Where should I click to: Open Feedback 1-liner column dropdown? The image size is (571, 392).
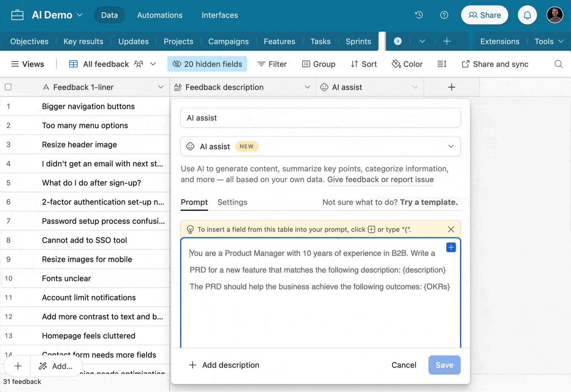point(161,87)
